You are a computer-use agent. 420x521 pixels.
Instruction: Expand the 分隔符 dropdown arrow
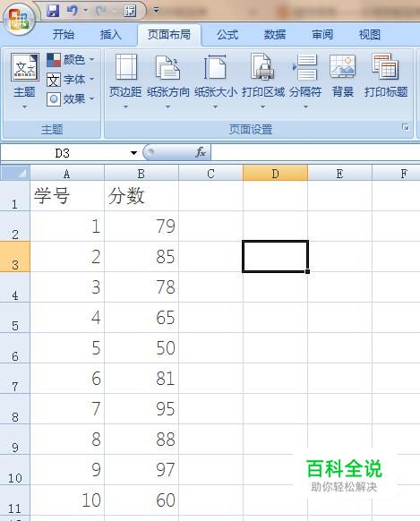pos(305,107)
